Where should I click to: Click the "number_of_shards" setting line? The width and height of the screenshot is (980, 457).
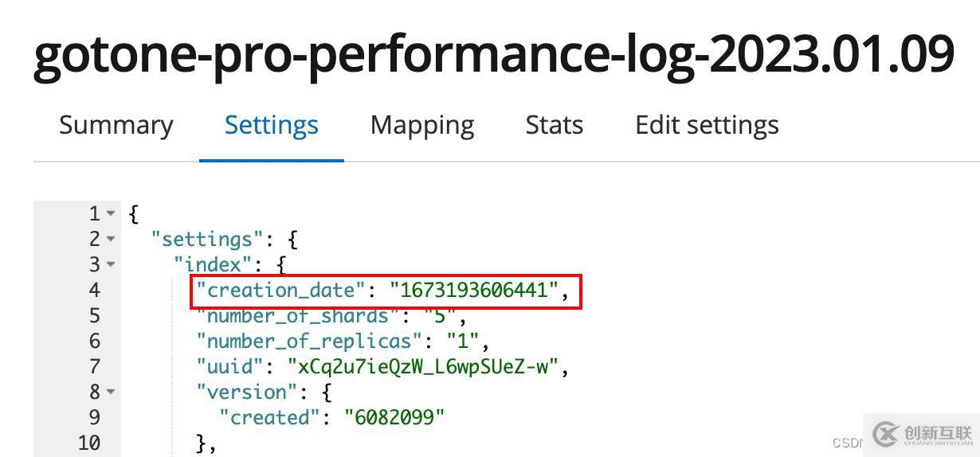point(298,316)
